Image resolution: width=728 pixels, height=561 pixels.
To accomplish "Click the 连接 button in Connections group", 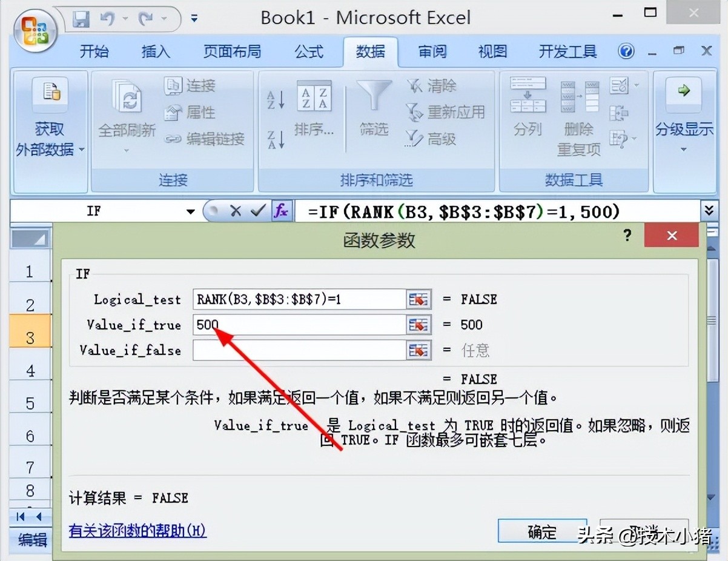I will 190,85.
